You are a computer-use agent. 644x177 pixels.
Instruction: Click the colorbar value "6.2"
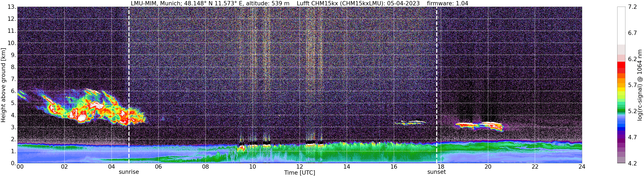[633, 59]
